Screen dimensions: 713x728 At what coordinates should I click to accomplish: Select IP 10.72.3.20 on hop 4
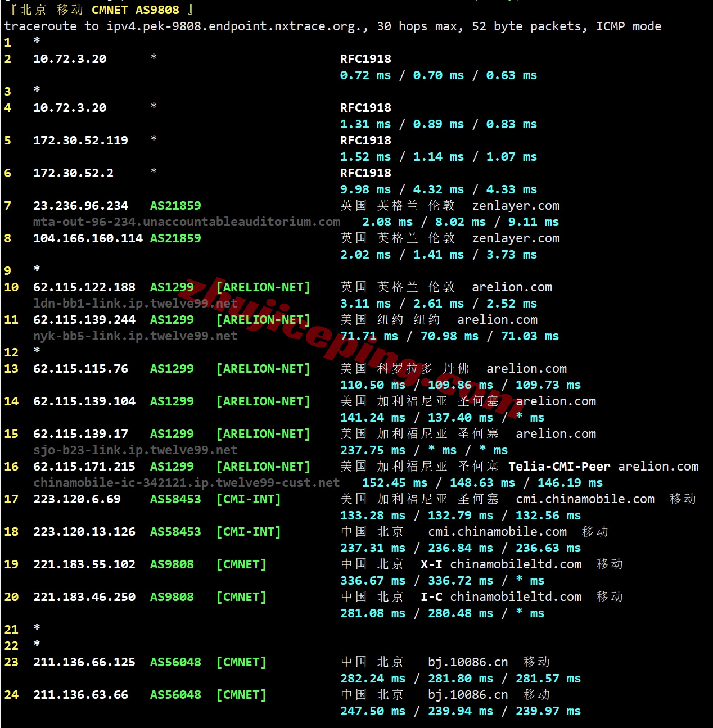point(70,108)
